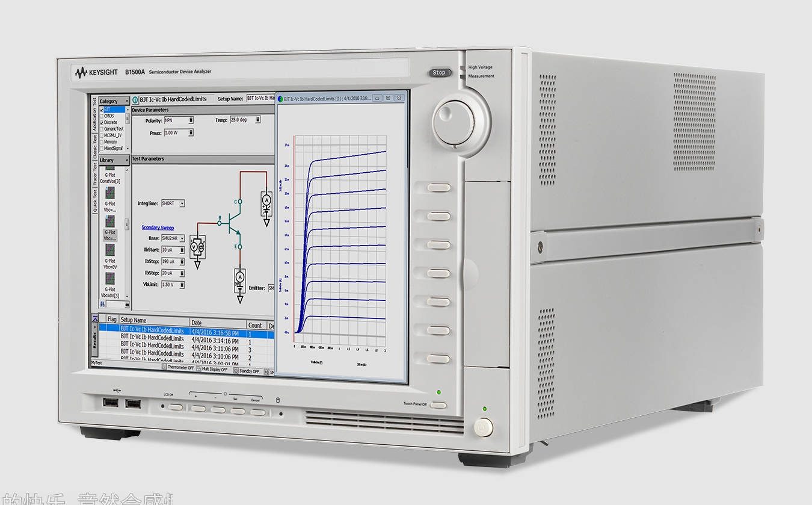Click the keypad icon next to IbStart field

coord(182,250)
